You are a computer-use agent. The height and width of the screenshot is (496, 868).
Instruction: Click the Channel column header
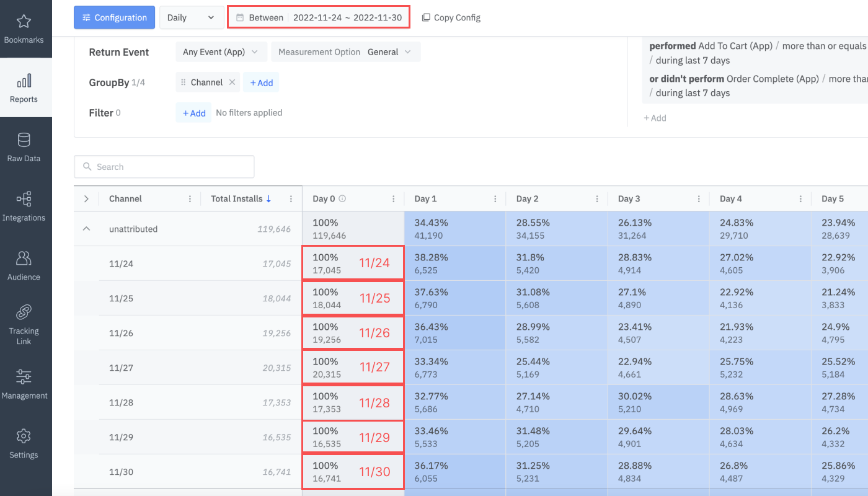click(x=149, y=199)
